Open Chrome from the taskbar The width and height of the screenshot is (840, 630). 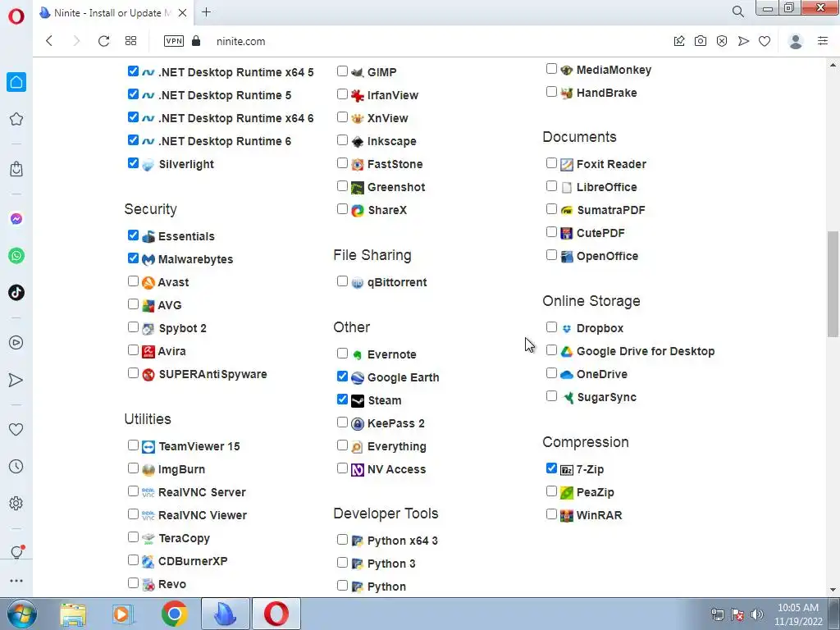point(174,614)
